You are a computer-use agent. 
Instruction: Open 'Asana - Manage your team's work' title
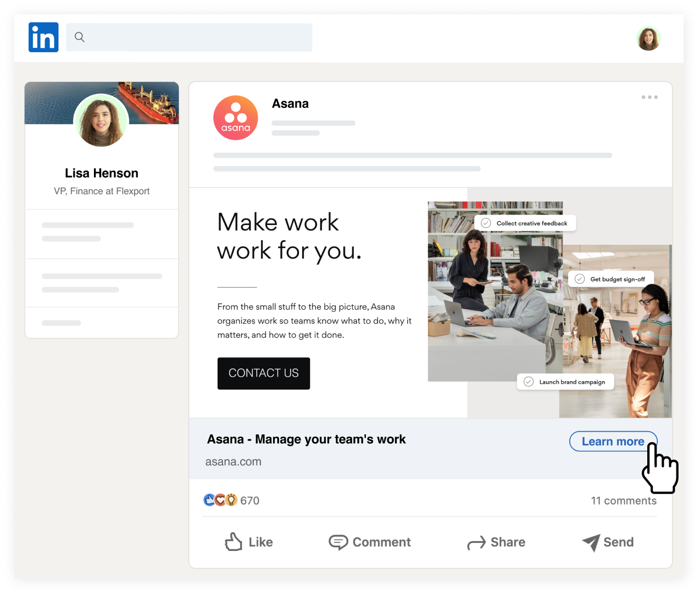click(307, 439)
